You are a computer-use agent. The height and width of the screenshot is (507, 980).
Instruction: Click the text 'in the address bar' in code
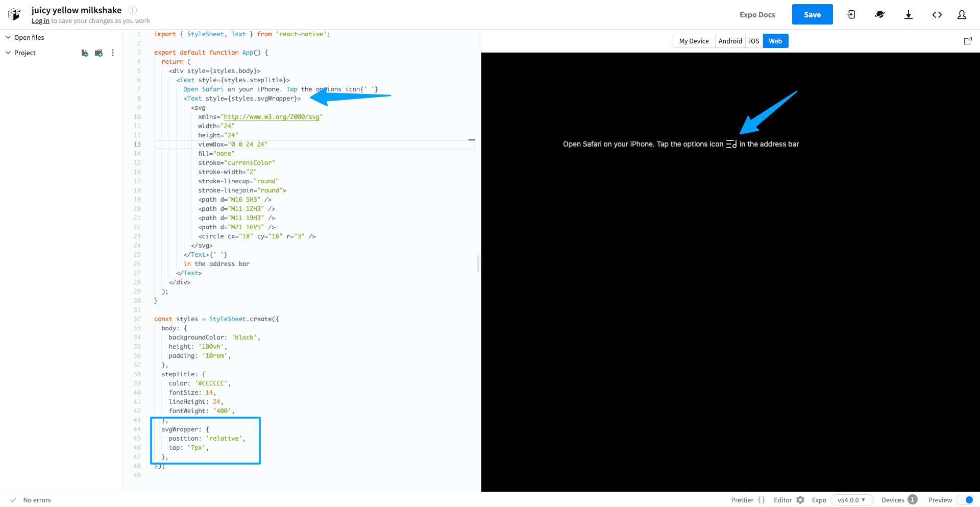(x=216, y=264)
